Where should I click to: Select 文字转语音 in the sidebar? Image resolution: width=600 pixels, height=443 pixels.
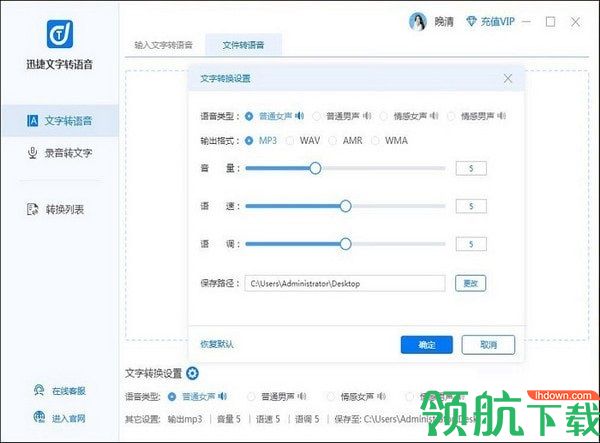click(x=60, y=121)
